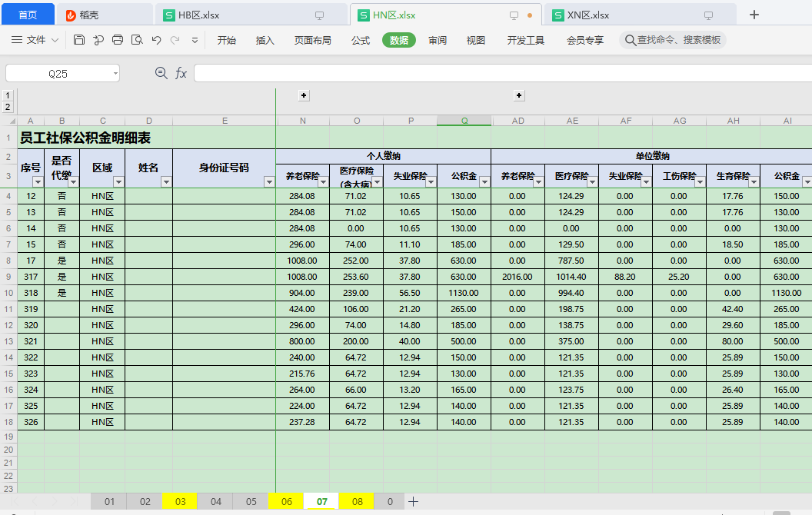This screenshot has height=515, width=812.
Task: Select column AD header
Action: (517, 121)
